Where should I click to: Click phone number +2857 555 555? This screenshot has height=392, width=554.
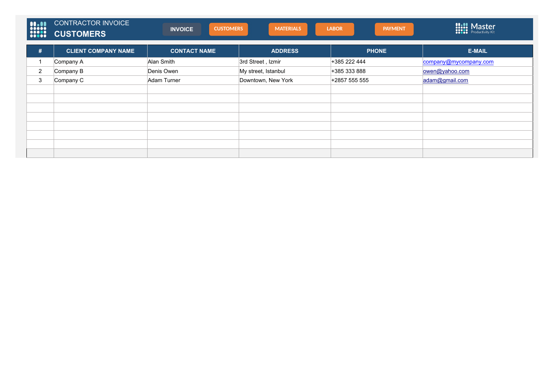point(377,80)
